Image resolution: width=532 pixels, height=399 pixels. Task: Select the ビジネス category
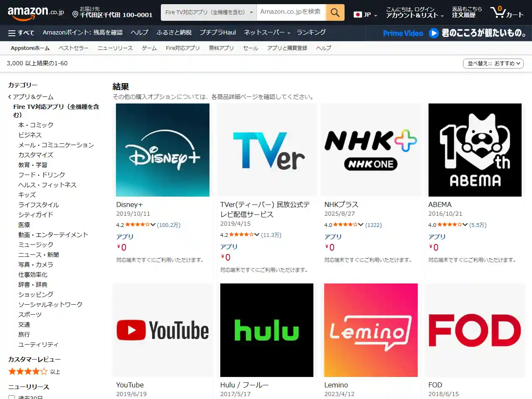30,135
